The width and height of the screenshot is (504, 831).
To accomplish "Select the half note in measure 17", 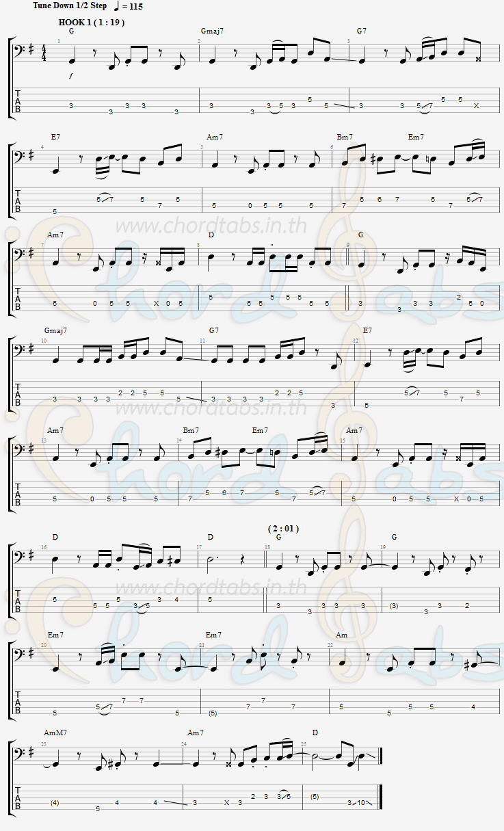I will 211,560.
